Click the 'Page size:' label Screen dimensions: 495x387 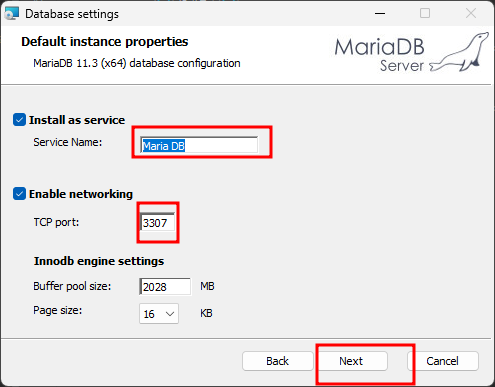coord(58,311)
